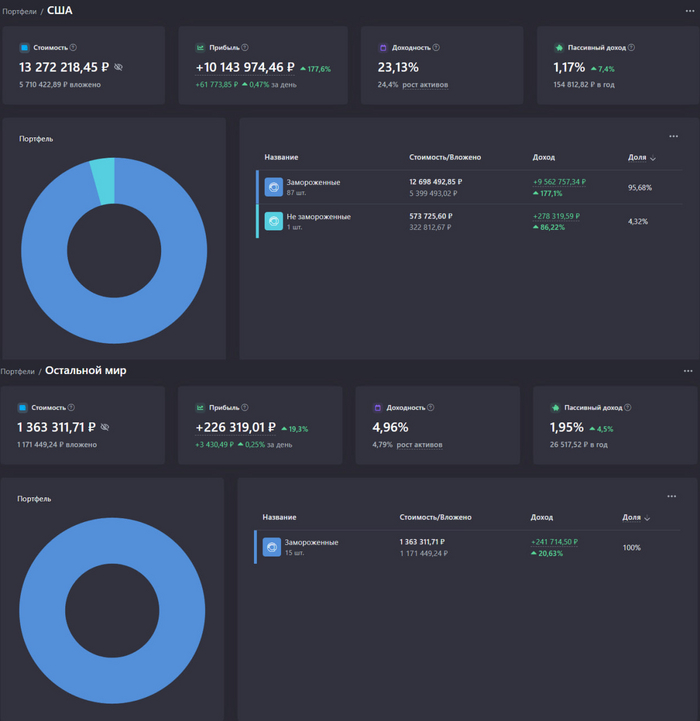700x721 pixels.
Task: Click help icon next to Стоимость in Остальной мир
Action: coord(71,407)
